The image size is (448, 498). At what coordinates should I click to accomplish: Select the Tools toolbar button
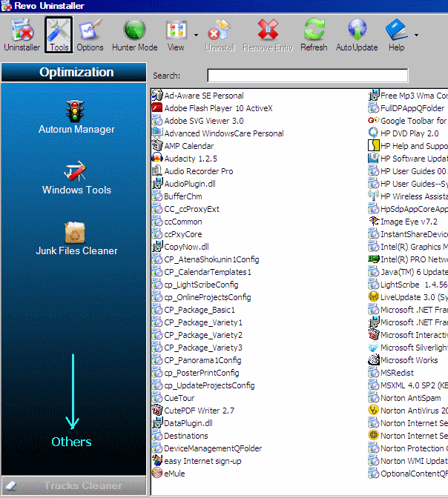(59, 35)
